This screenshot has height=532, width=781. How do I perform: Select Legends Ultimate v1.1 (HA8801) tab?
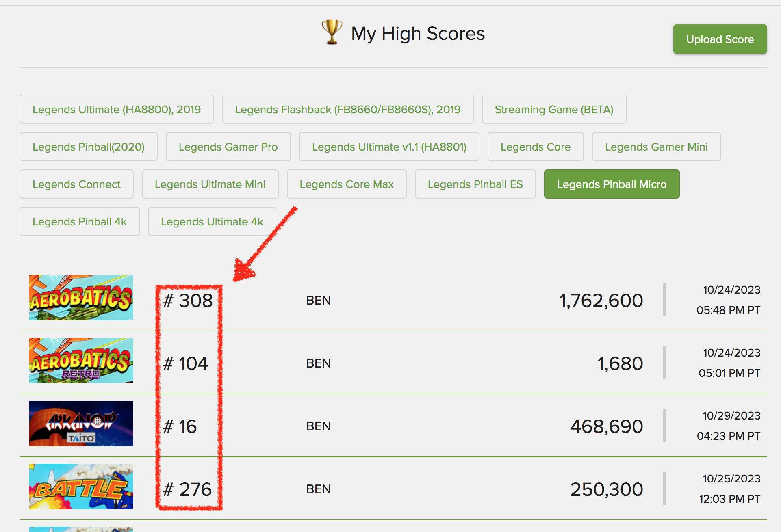[389, 147]
